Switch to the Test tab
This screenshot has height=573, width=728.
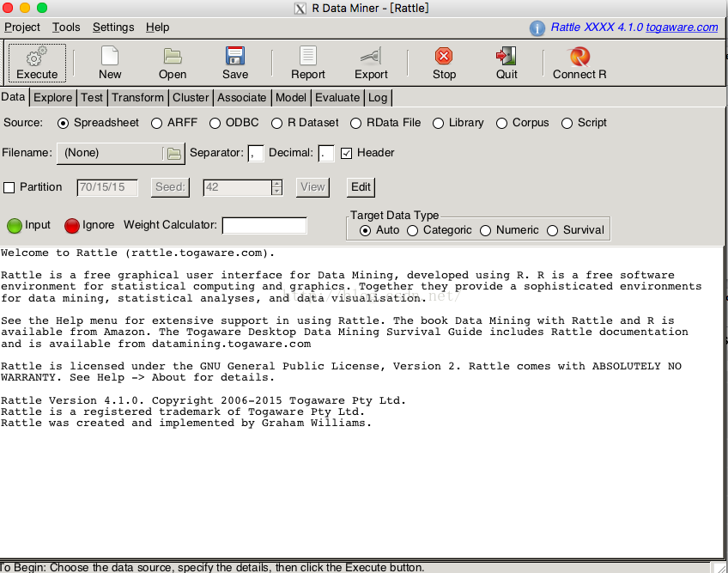coord(92,98)
